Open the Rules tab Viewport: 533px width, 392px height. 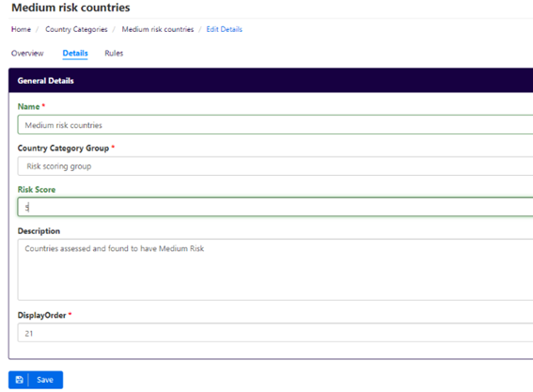pos(114,53)
